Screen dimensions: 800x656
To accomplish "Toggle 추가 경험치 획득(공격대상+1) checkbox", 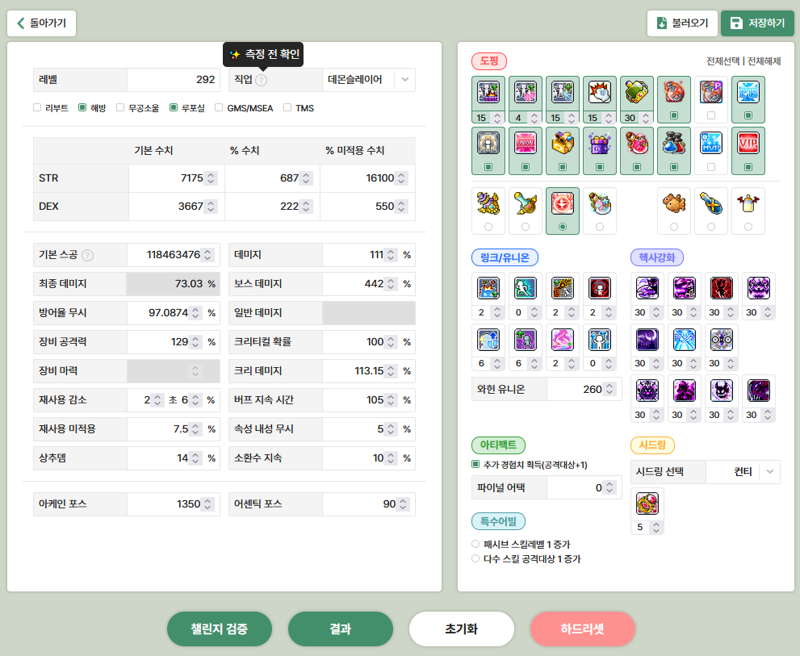I will tap(476, 464).
